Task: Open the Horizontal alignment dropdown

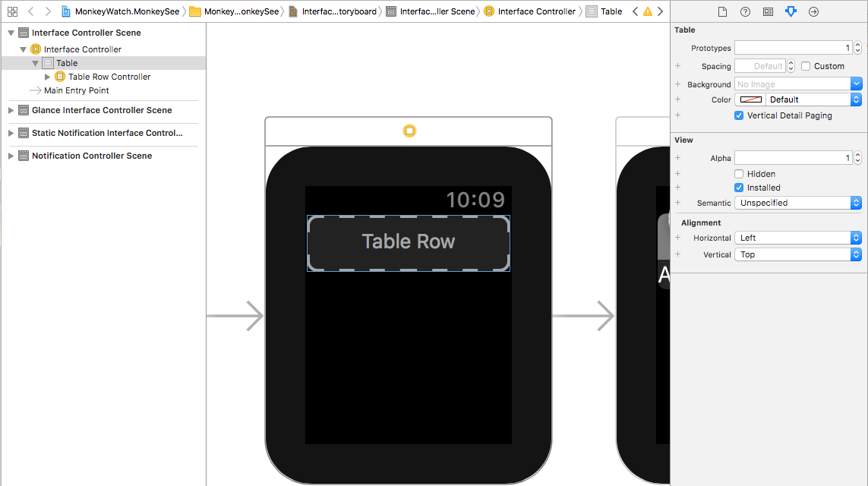Action: point(856,237)
